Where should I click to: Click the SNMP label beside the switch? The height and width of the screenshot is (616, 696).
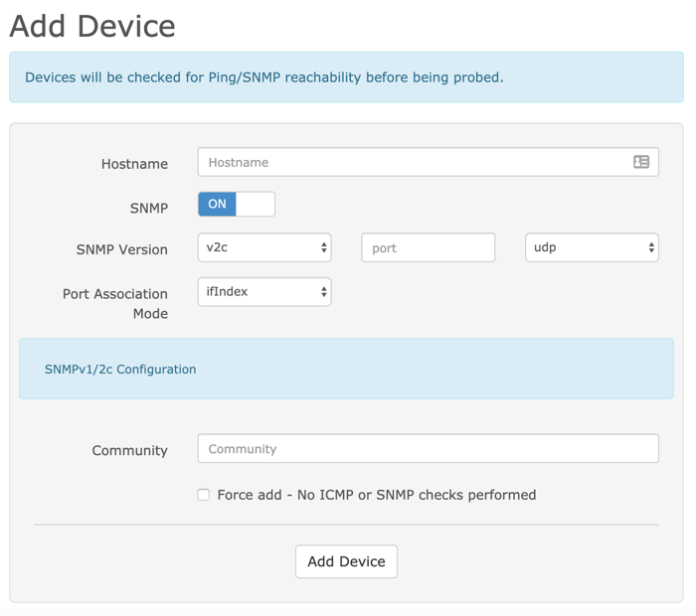coord(149,208)
